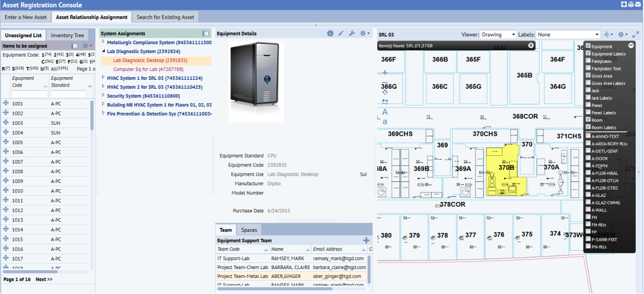Viewport: 644px width, 294px height.
Task: Switch to the Inventory Tree tab
Action: [x=67, y=36]
